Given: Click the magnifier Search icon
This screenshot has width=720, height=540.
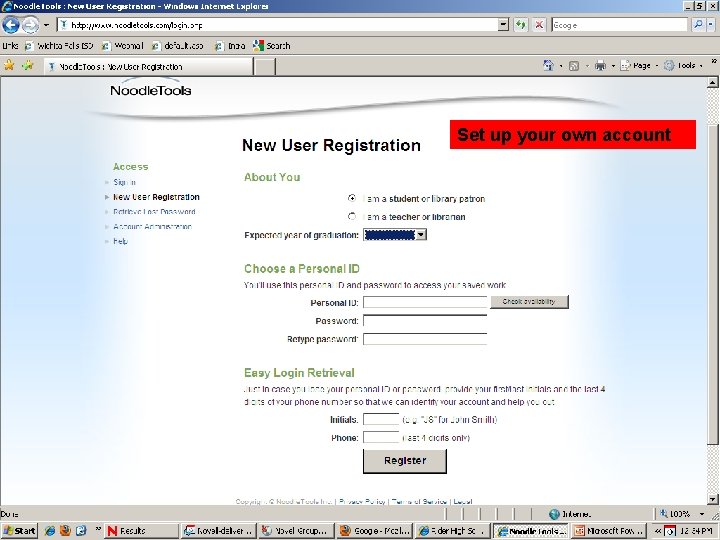Looking at the screenshot, I should (698, 25).
